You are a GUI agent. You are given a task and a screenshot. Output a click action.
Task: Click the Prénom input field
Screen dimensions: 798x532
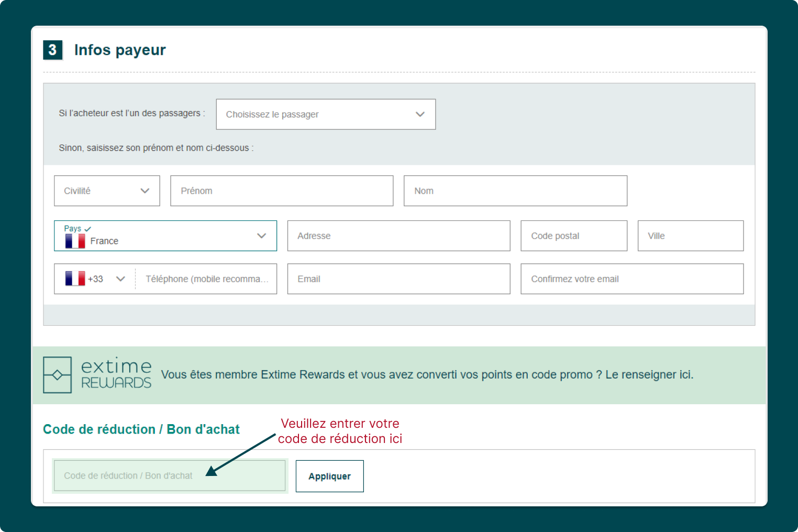pyautogui.click(x=281, y=191)
